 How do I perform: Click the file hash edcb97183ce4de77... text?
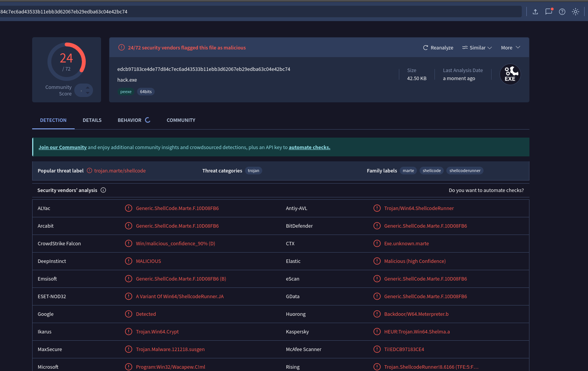[x=204, y=69]
